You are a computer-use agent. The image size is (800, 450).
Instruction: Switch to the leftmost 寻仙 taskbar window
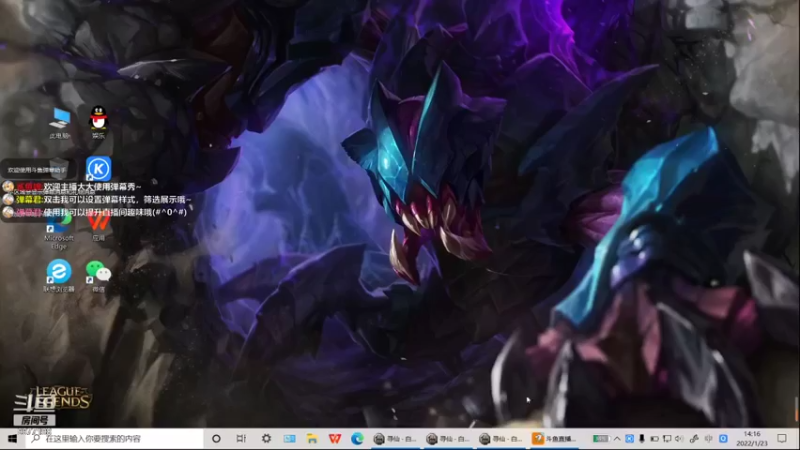[396, 438]
